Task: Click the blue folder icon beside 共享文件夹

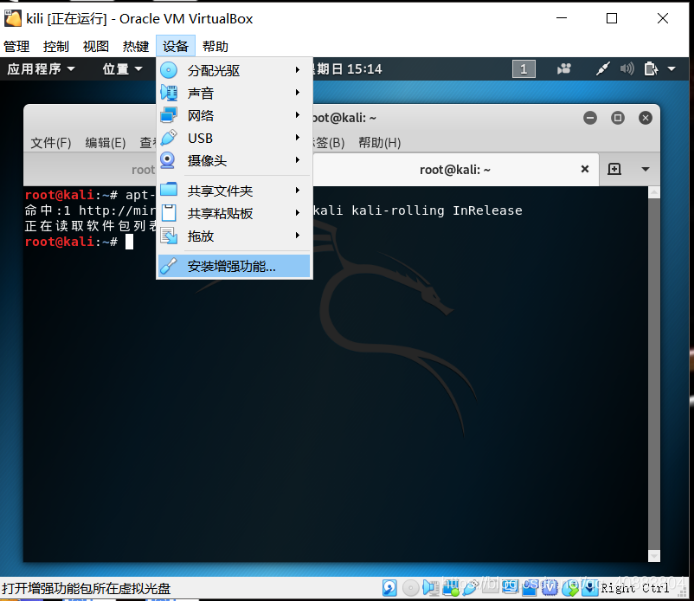Action: point(169,190)
